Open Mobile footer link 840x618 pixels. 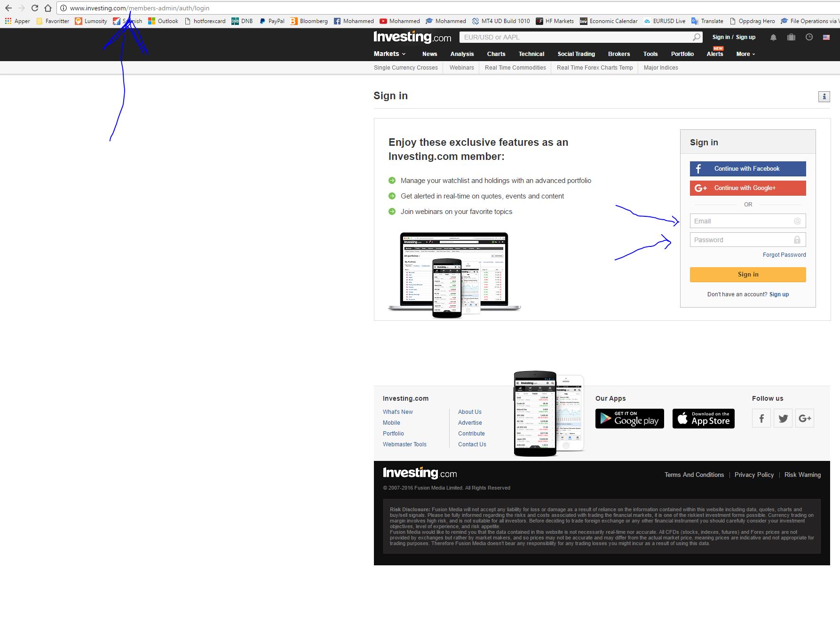tap(391, 423)
